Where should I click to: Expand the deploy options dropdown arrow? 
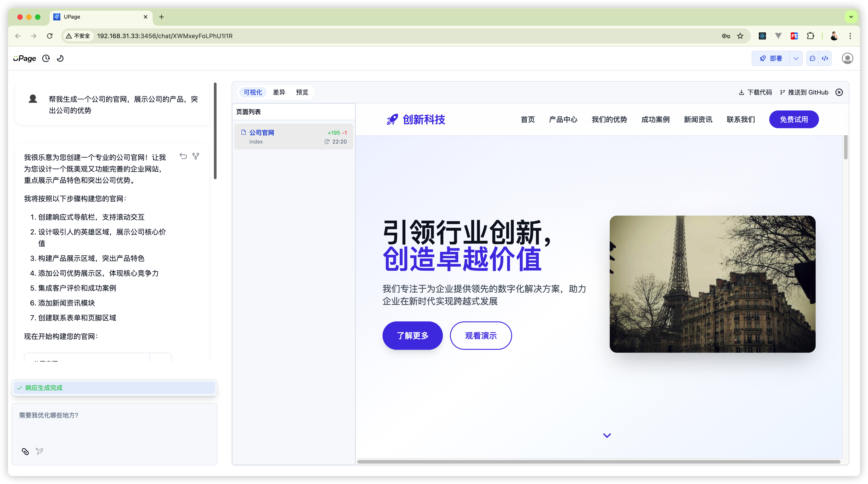[x=796, y=58]
